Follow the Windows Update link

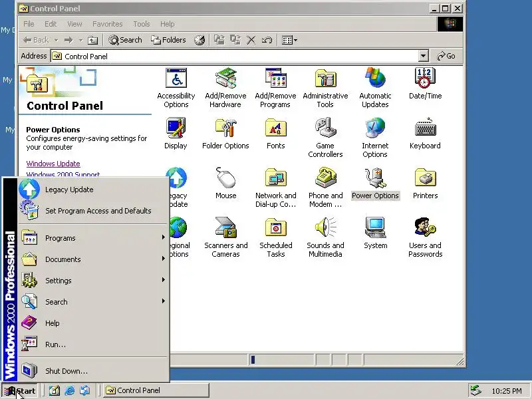coord(53,164)
